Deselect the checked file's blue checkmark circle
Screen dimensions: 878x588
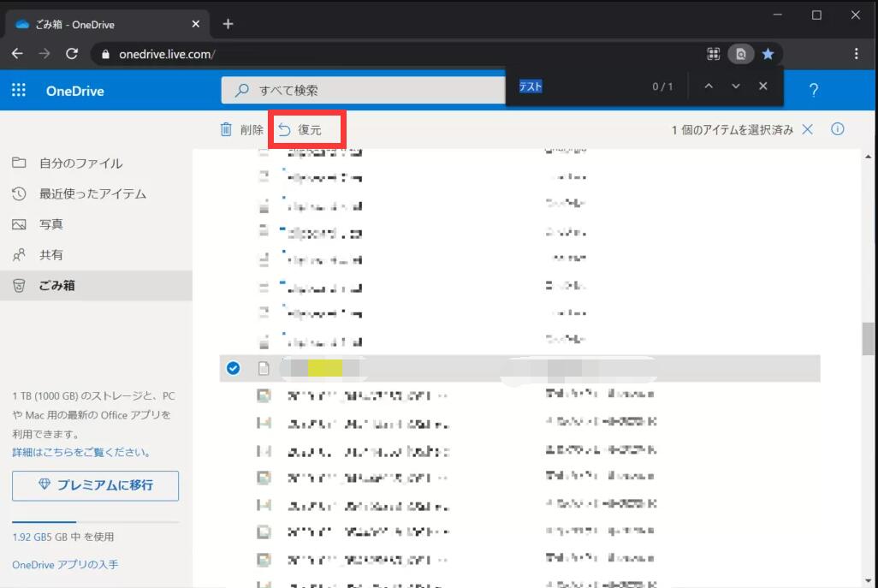coord(233,369)
